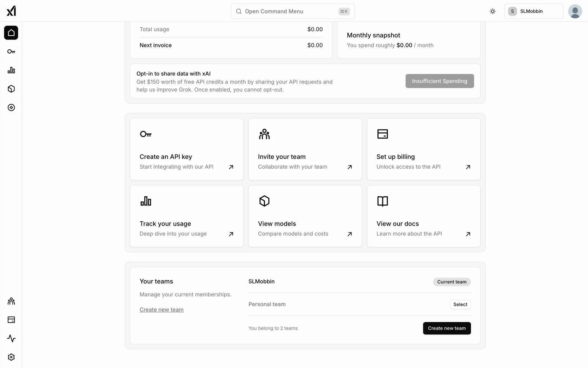
Task: Open the Create an API key card
Action: [x=187, y=149]
